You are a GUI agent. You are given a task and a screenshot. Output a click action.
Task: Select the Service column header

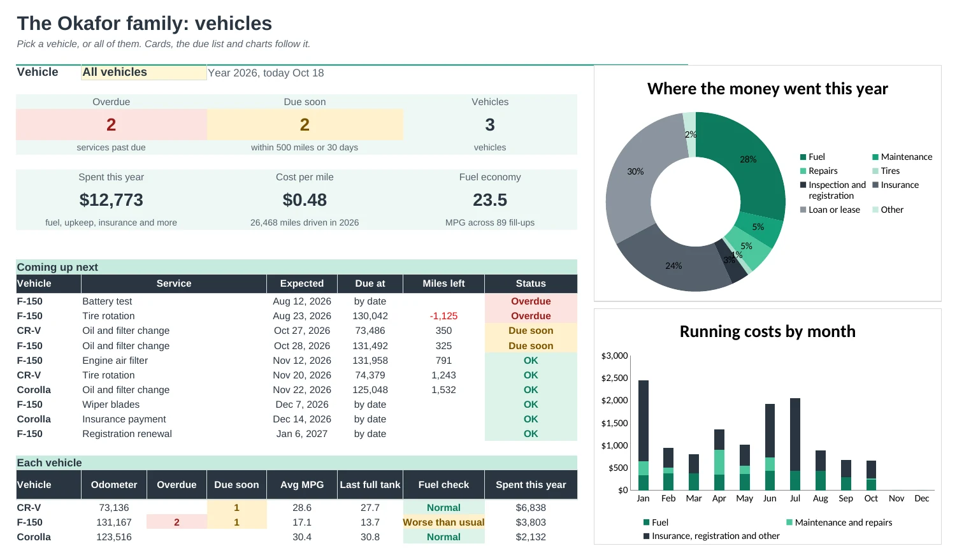(174, 284)
